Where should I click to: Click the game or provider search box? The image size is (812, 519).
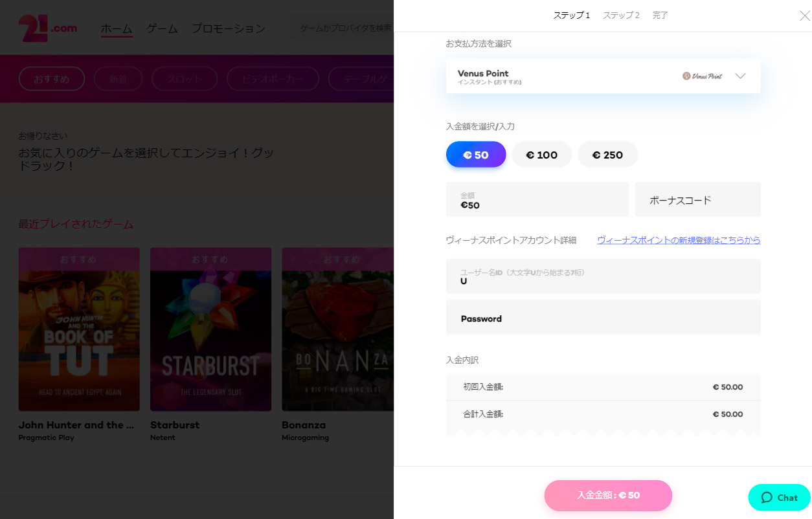343,28
